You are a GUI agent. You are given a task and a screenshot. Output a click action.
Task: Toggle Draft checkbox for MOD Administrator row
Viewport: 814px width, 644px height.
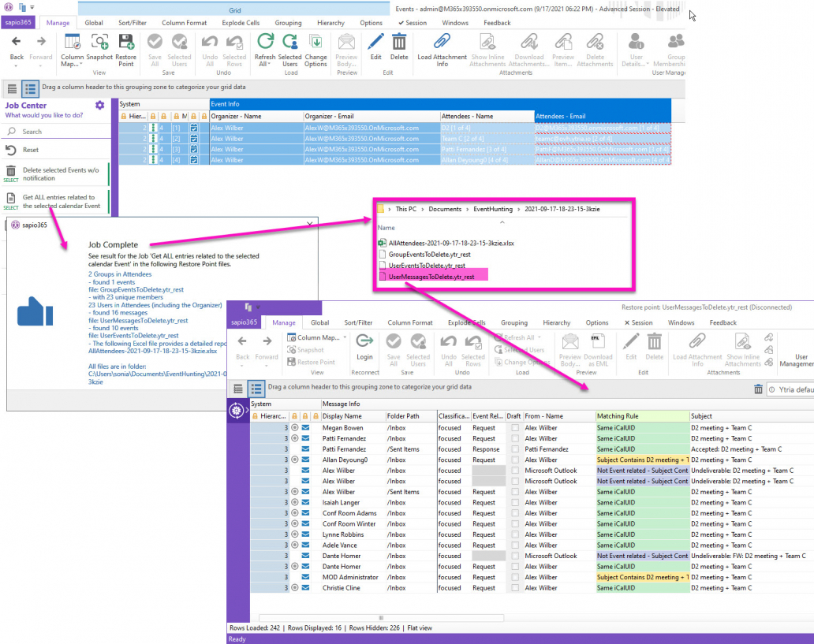click(515, 577)
